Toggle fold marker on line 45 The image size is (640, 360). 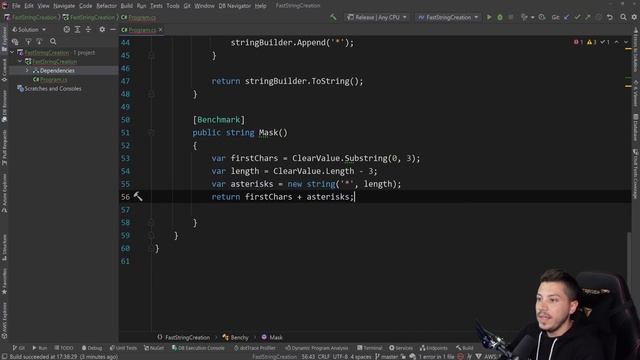click(151, 55)
